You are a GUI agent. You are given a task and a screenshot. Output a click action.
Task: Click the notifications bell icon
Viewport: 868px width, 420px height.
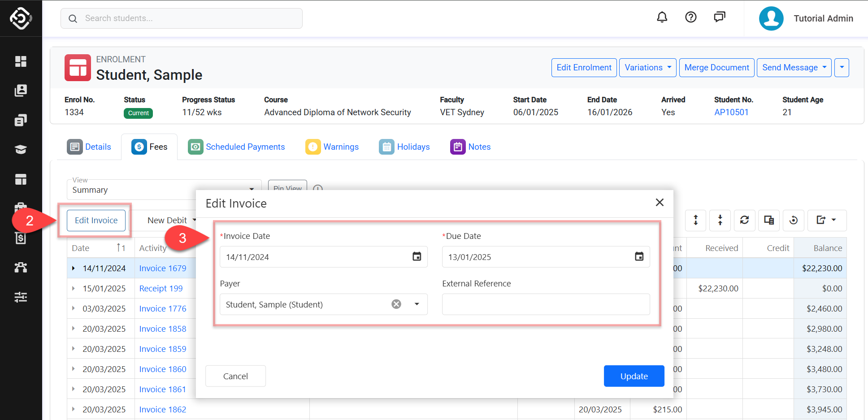662,17
